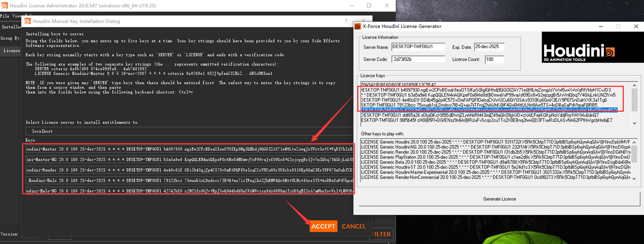Click the Houdini icon in License Administrator title bar
The image size is (644, 244).
point(5,6)
